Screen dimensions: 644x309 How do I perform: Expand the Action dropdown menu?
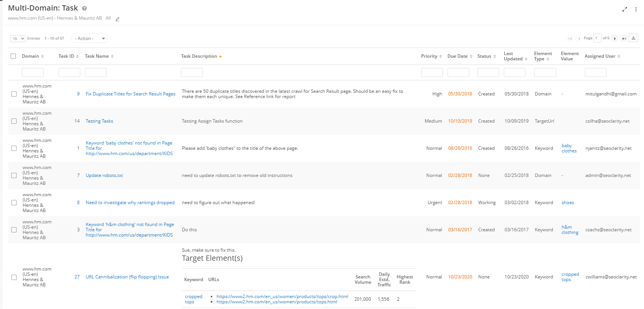click(x=89, y=38)
